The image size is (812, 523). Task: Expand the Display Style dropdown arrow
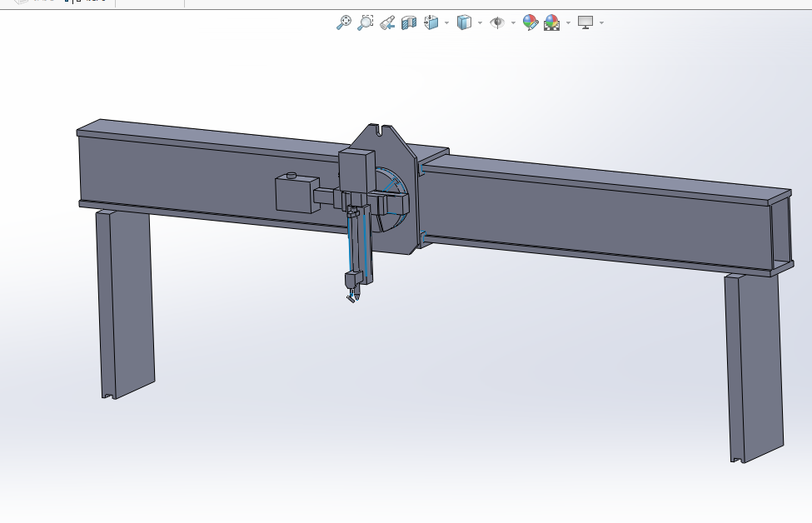(480, 22)
